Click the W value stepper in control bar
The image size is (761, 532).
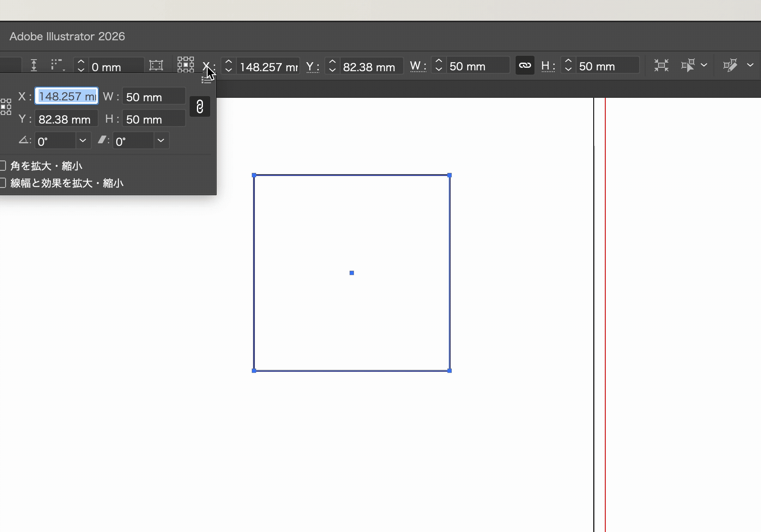(x=439, y=65)
